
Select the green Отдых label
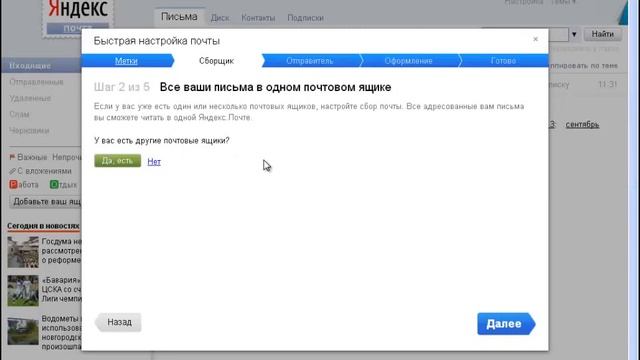click(63, 185)
